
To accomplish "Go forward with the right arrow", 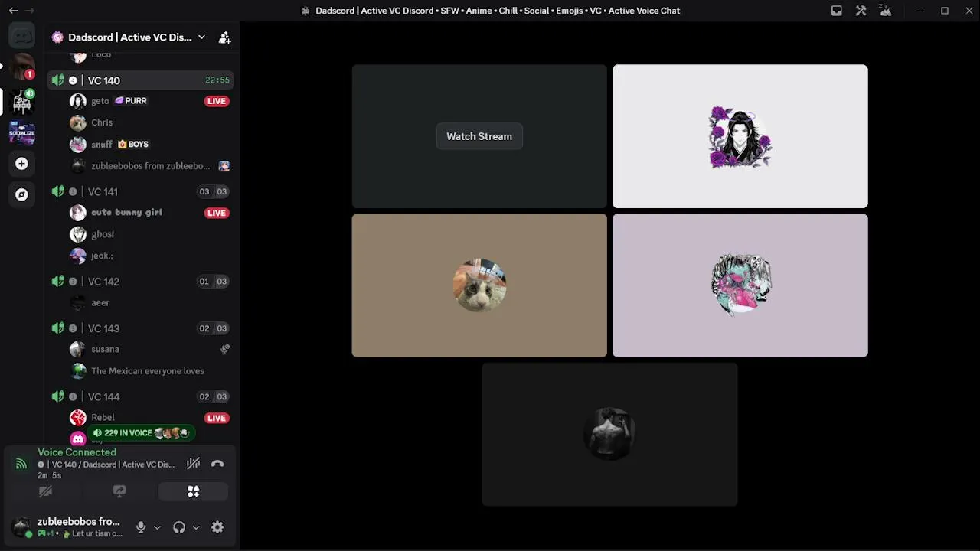I will [x=29, y=11].
